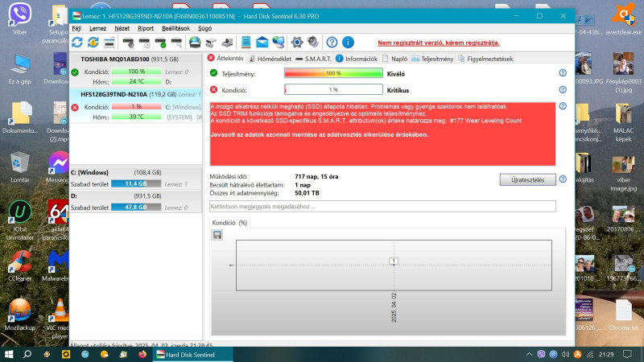The width and height of the screenshot is (644, 362).
Task: Select the TOSHIBA MQ01ABD100 disk entry
Action: point(136,70)
